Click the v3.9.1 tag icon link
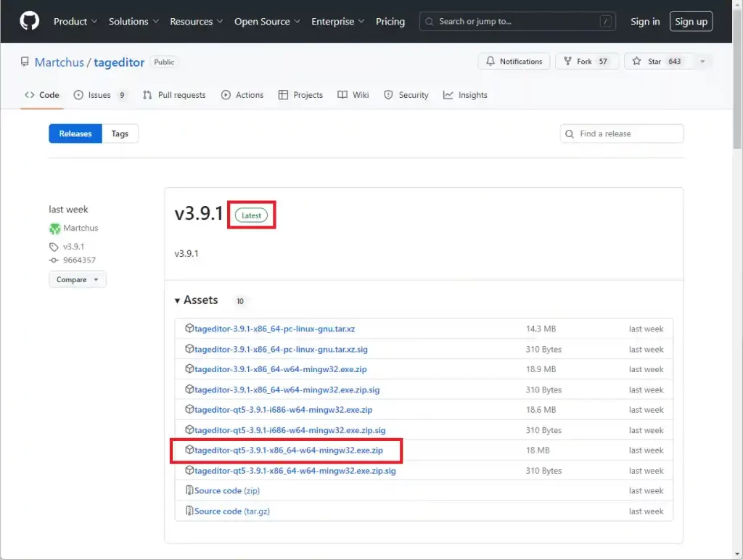 click(x=54, y=247)
